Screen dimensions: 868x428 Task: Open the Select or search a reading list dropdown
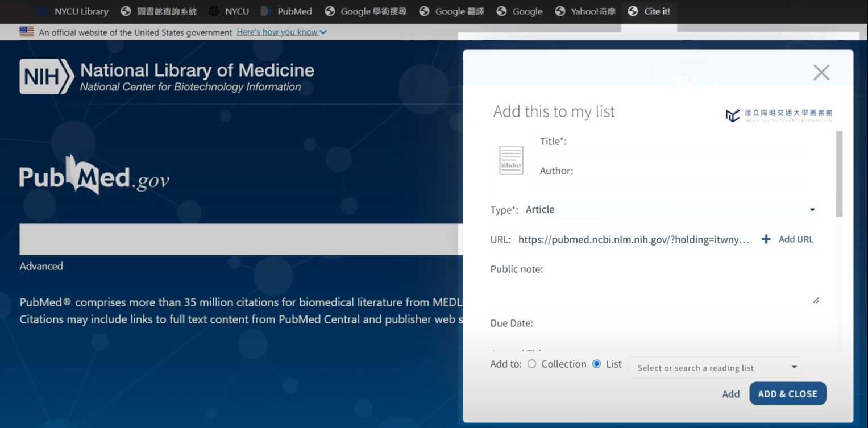pyautogui.click(x=716, y=368)
